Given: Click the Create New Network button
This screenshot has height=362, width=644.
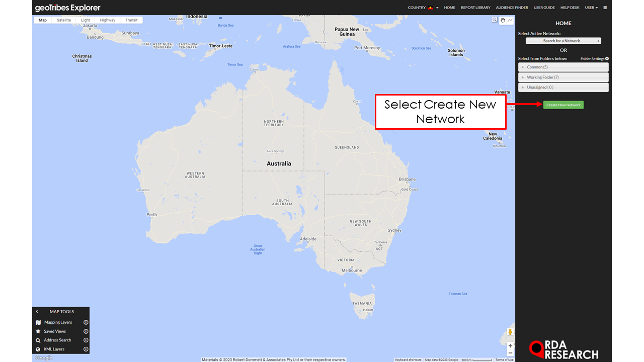Looking at the screenshot, I should click(x=563, y=105).
